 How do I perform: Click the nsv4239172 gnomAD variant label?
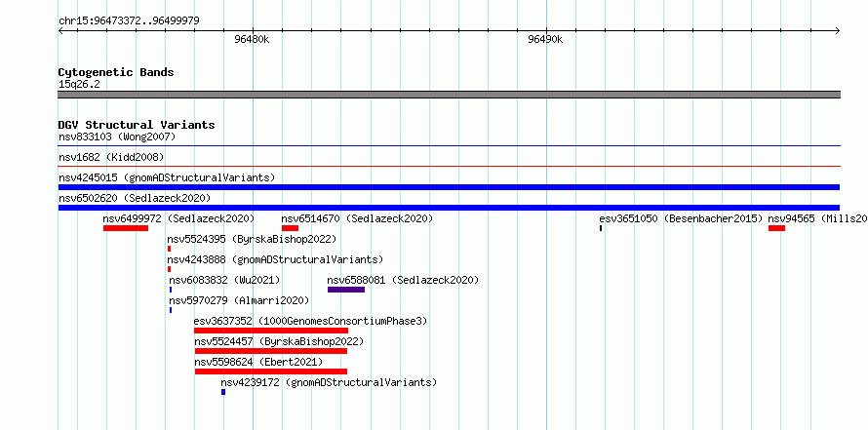pos(329,382)
